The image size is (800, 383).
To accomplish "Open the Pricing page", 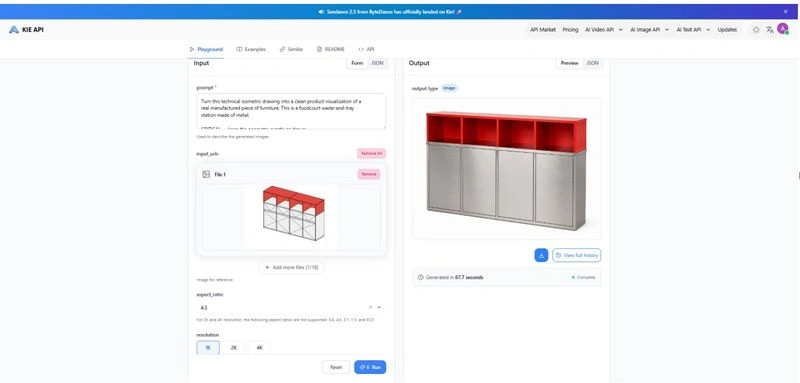I will click(570, 30).
